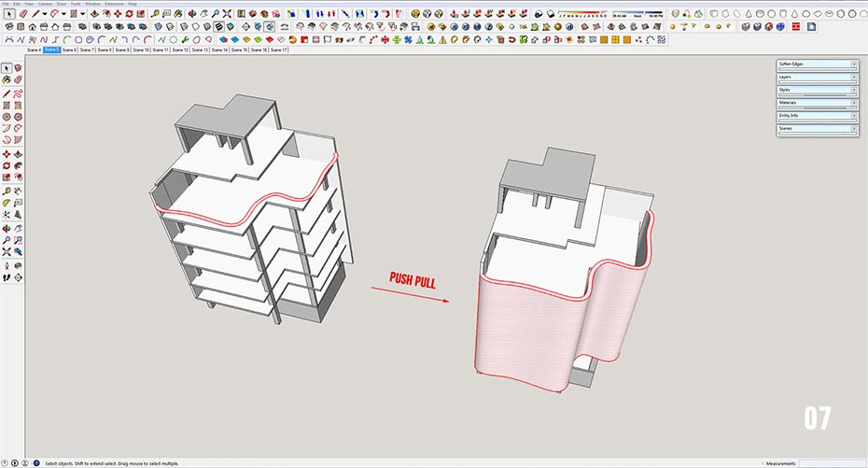Switch to the Scene 17 tab
The height and width of the screenshot is (468, 868).
point(279,50)
